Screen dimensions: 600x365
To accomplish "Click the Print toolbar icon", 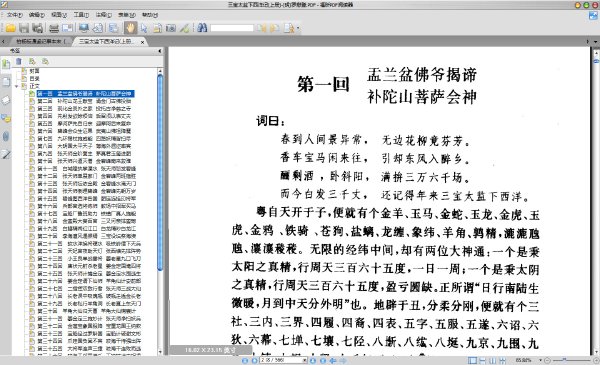I will [x=54, y=28].
